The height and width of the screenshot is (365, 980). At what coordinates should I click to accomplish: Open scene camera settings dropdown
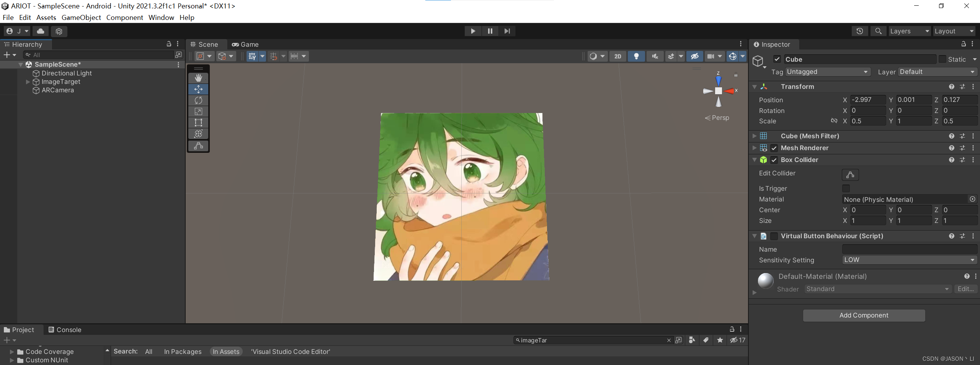(x=720, y=56)
